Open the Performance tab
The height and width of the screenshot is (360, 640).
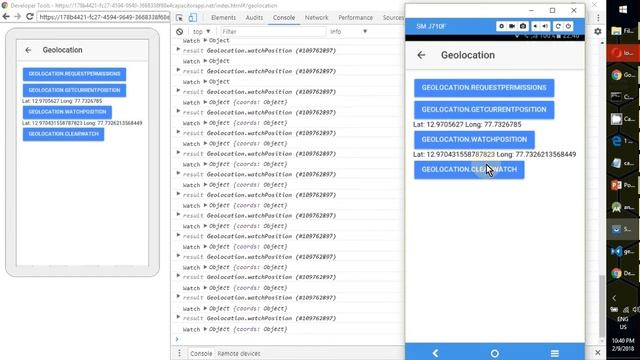click(355, 18)
